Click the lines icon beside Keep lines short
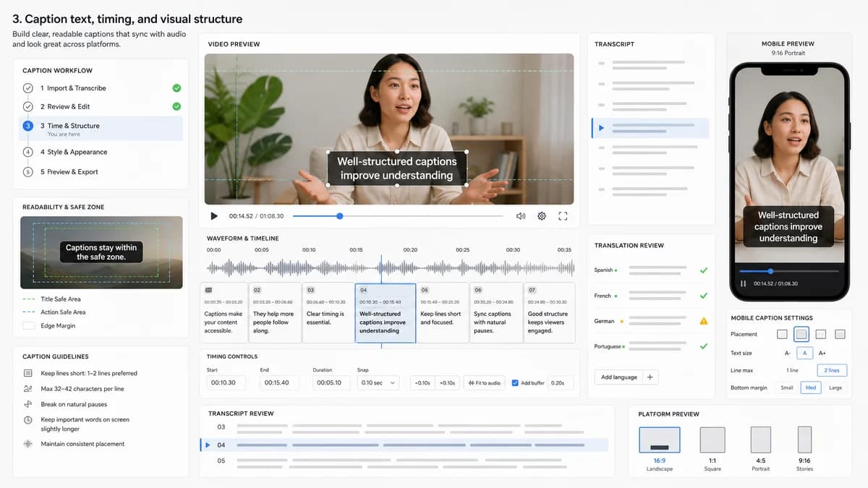 coord(28,373)
